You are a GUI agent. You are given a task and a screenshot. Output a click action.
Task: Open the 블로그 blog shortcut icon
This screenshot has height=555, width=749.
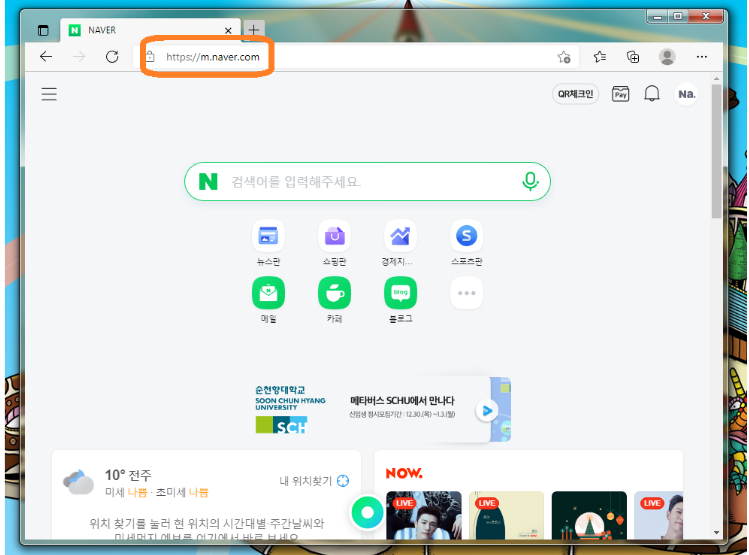click(400, 293)
